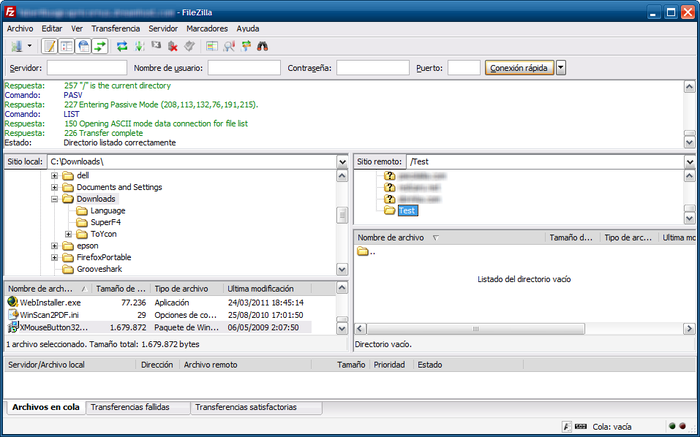The height and width of the screenshot is (437, 700).
Task: Open the Editar menu
Action: pyautogui.click(x=52, y=29)
